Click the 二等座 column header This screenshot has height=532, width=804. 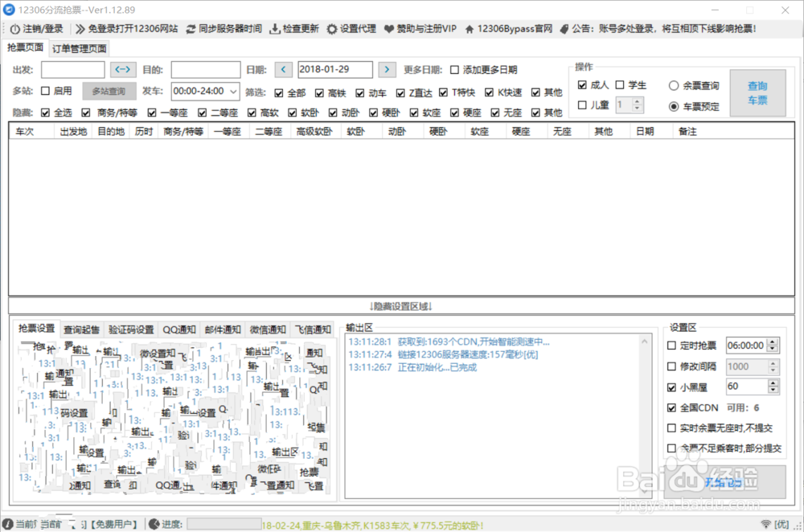[x=269, y=131]
